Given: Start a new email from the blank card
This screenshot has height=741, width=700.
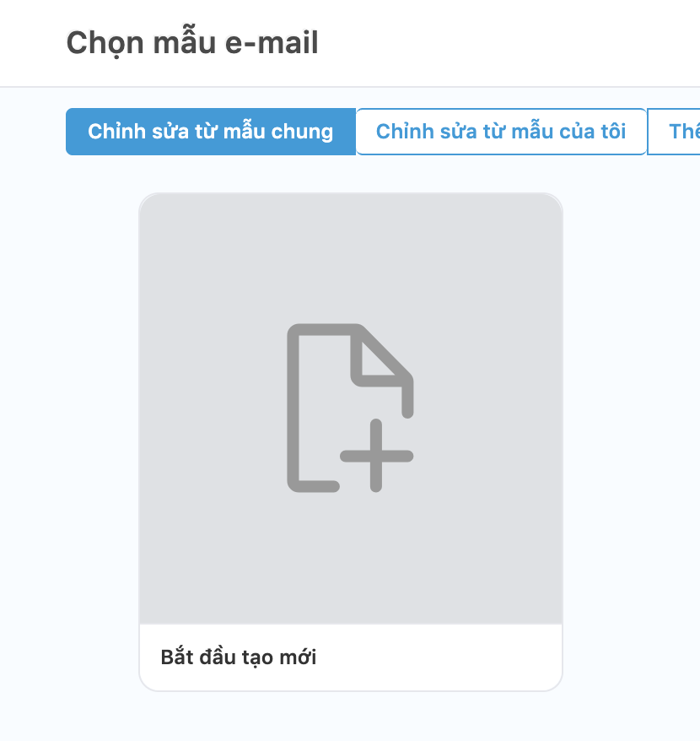Looking at the screenshot, I should click(x=351, y=442).
